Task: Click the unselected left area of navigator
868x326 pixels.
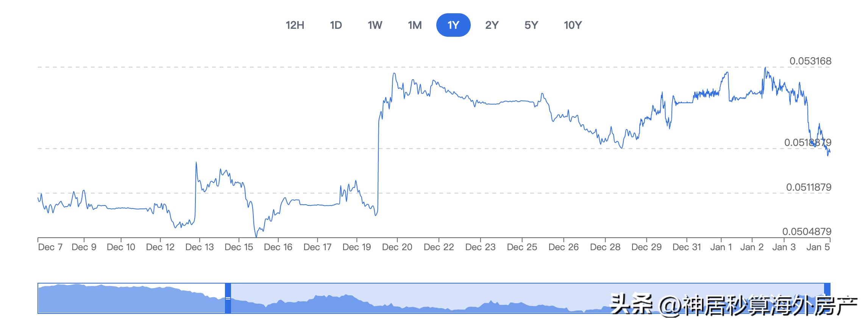Action: point(131,298)
